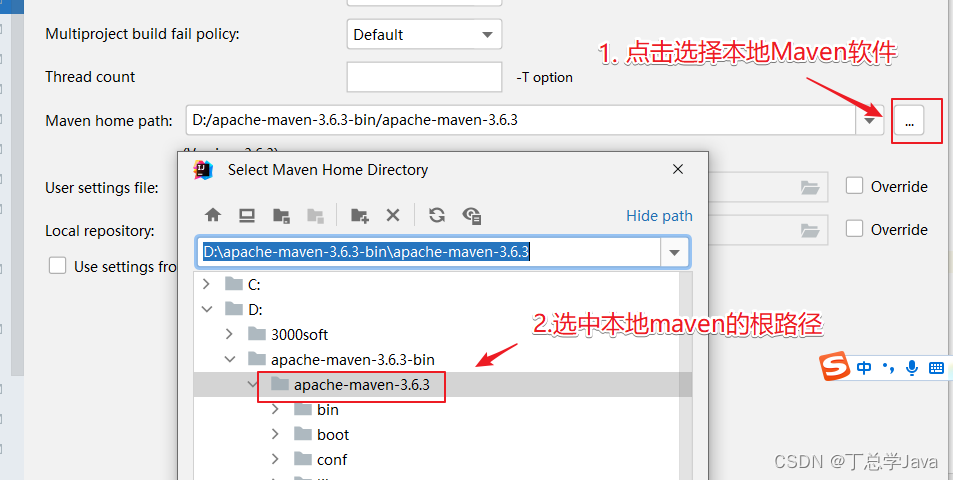Go to Home directory in file chooser
Image resolution: width=953 pixels, height=480 pixels.
point(213,215)
